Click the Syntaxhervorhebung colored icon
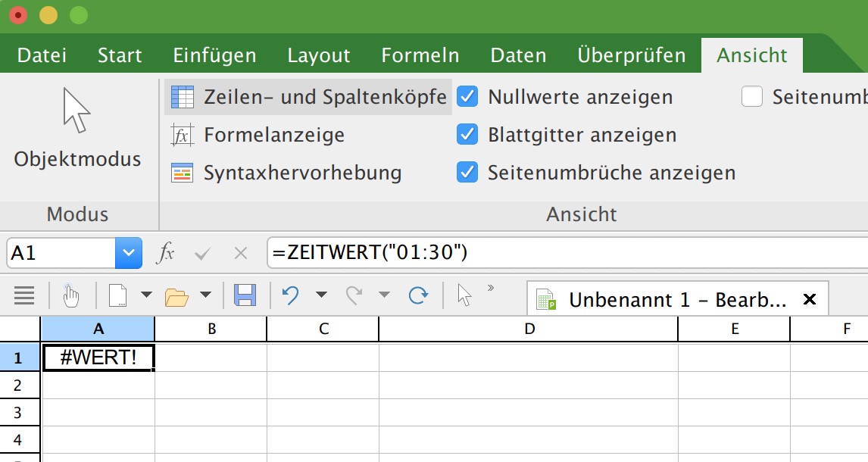 pos(182,173)
